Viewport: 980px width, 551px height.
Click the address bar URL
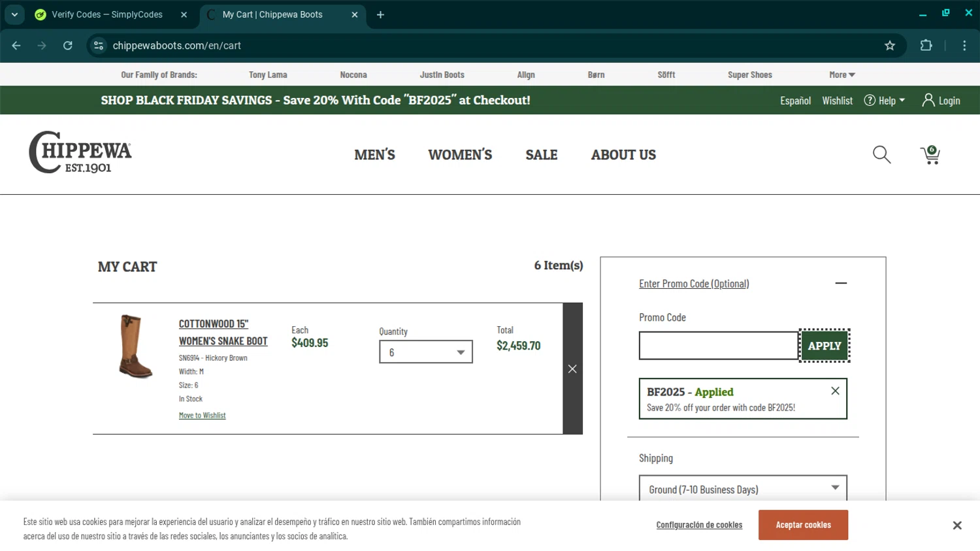click(177, 46)
